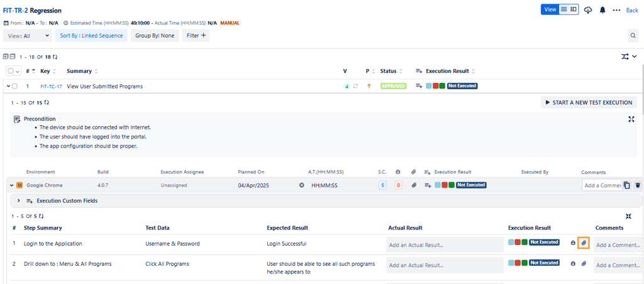
Task: Switch to detail split view layout
Action: [574, 9]
